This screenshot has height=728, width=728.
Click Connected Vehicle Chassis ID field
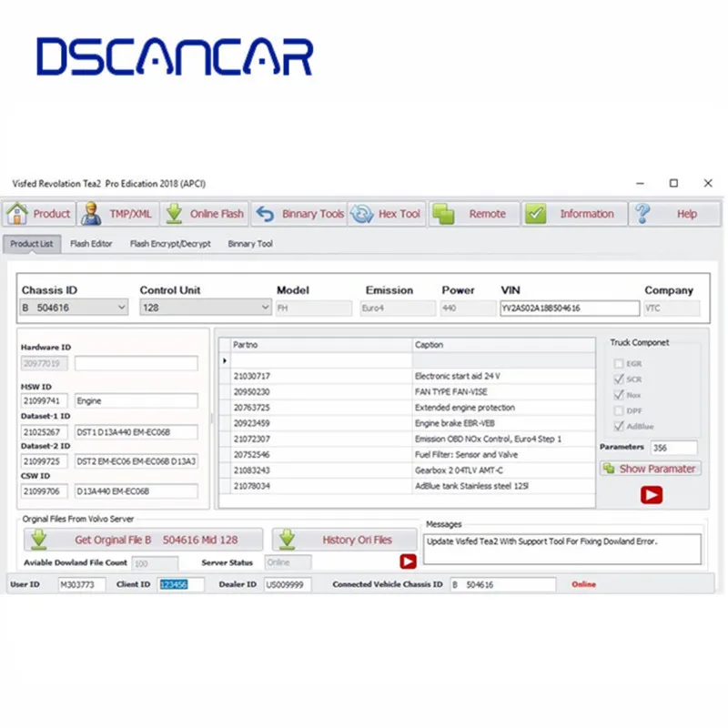pos(503,584)
